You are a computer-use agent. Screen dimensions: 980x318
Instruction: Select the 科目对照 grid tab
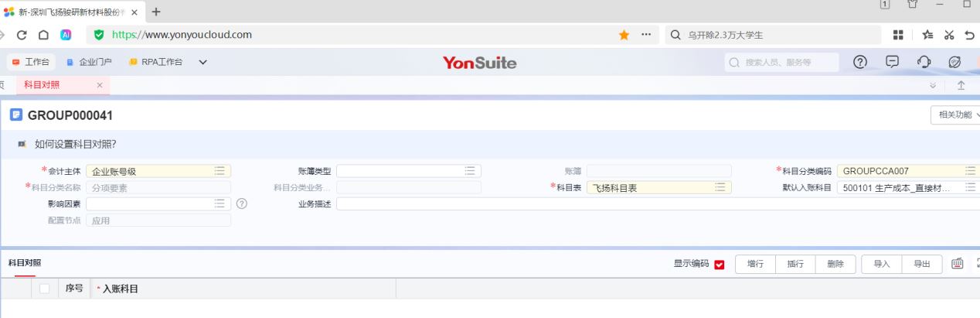(25, 263)
